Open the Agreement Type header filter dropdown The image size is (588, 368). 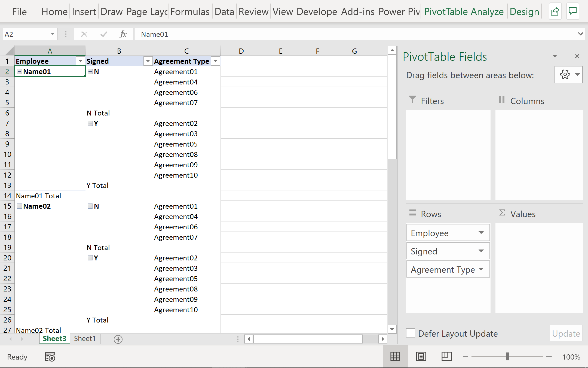click(216, 61)
